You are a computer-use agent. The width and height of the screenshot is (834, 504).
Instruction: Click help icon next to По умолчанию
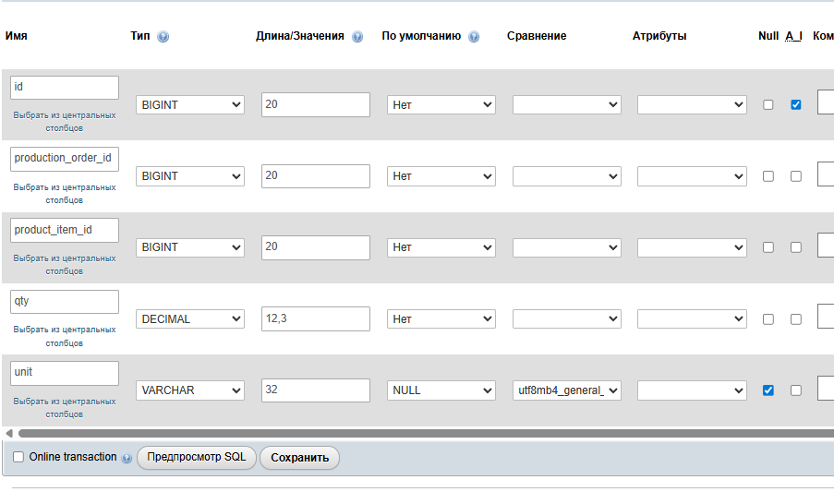(474, 37)
